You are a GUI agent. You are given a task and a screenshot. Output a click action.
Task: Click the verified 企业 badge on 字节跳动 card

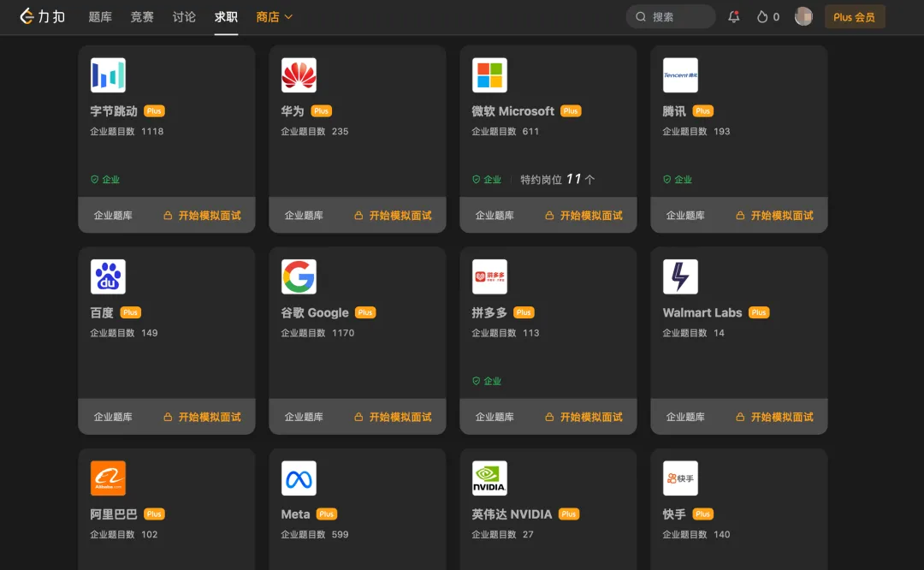click(105, 179)
